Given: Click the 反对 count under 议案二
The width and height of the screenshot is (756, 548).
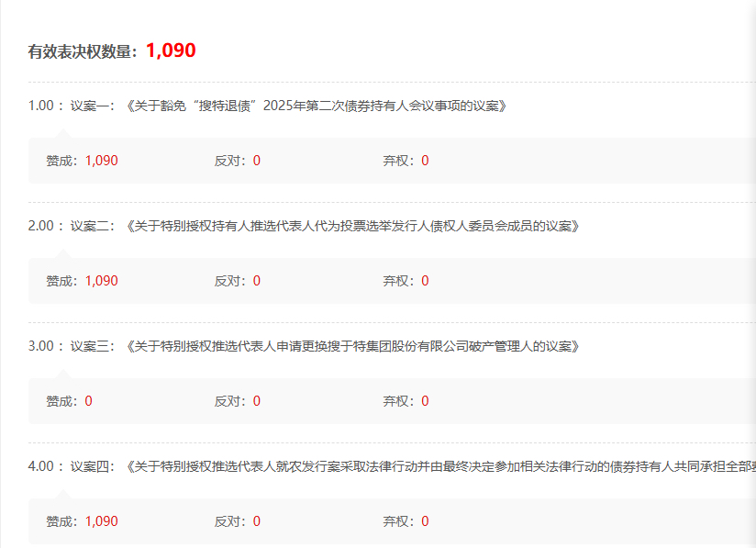Looking at the screenshot, I should pos(257,281).
